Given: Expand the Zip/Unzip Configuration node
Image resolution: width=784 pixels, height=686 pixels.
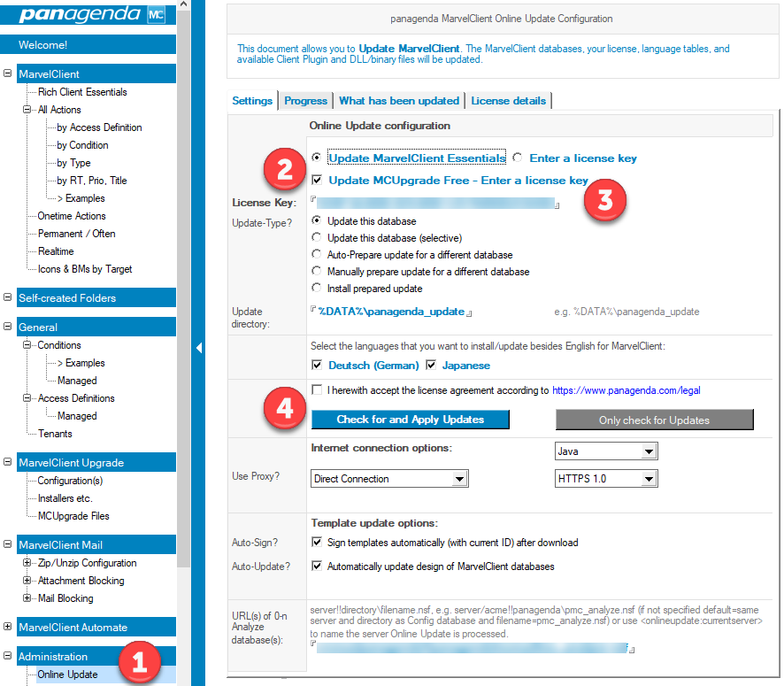Looking at the screenshot, I should [x=27, y=562].
